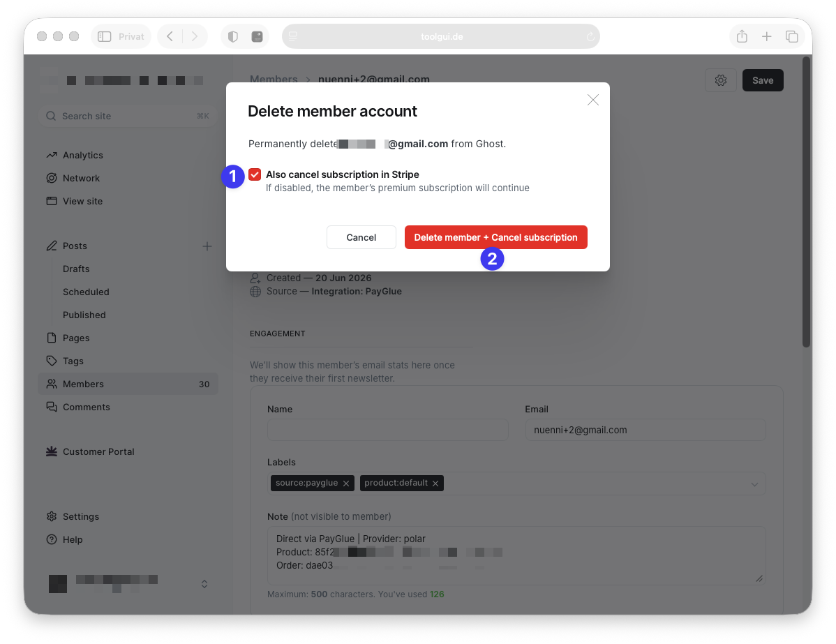Click Safari extension icon next to shield
Viewport: 836px width, 644px height.
click(257, 36)
